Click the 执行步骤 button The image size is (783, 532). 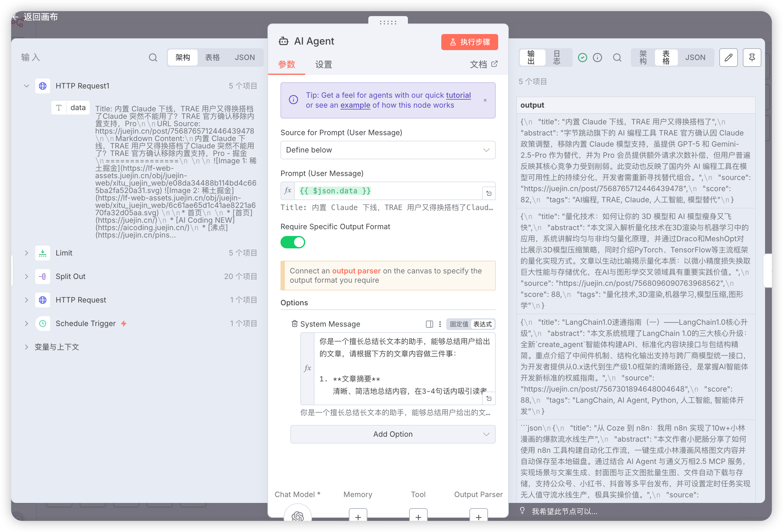(470, 42)
